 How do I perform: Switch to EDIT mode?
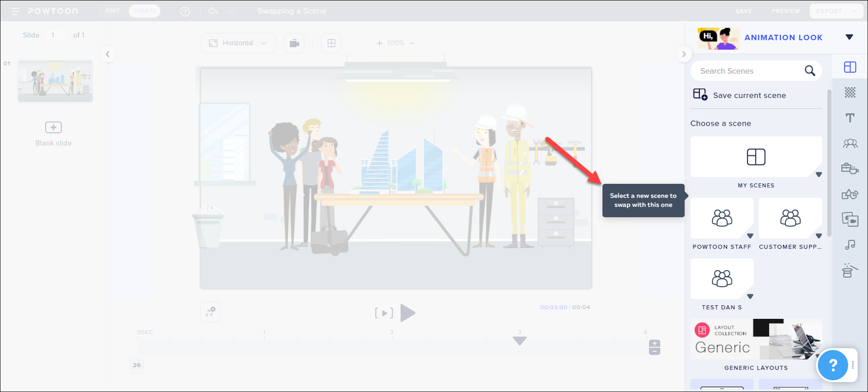[x=112, y=11]
